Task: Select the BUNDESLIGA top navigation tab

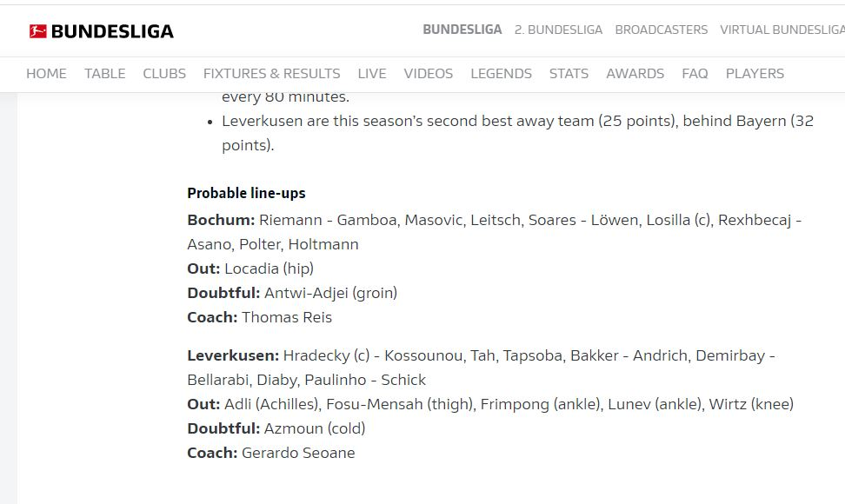Action: pyautogui.click(x=462, y=30)
